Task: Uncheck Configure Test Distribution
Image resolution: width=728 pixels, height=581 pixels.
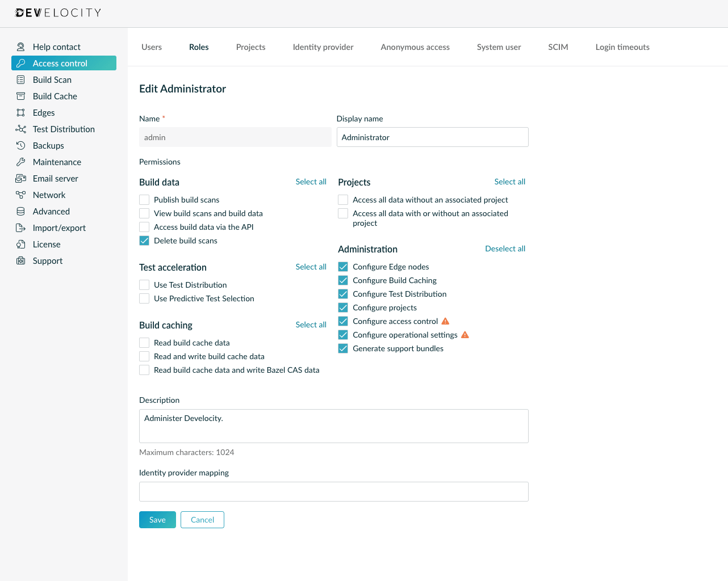Action: [343, 294]
